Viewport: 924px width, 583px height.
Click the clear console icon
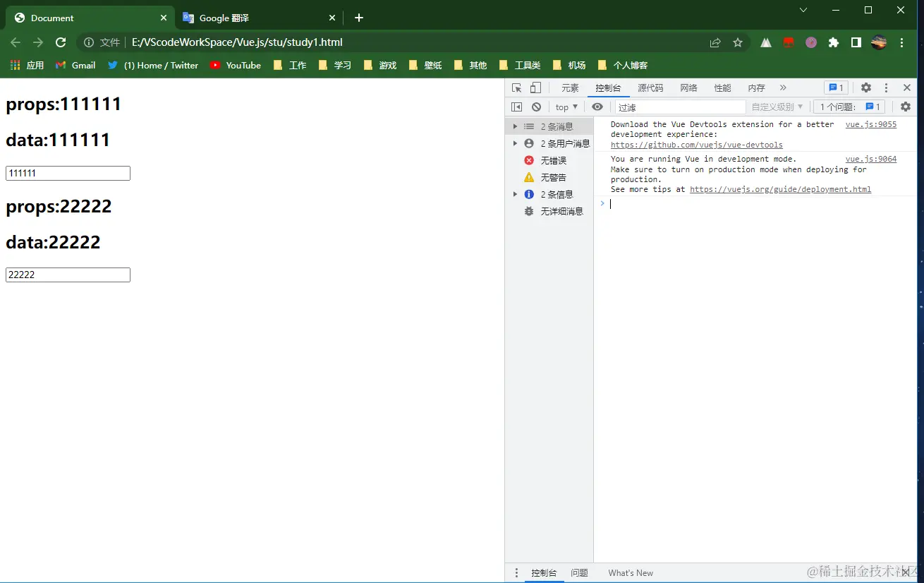pyautogui.click(x=536, y=107)
